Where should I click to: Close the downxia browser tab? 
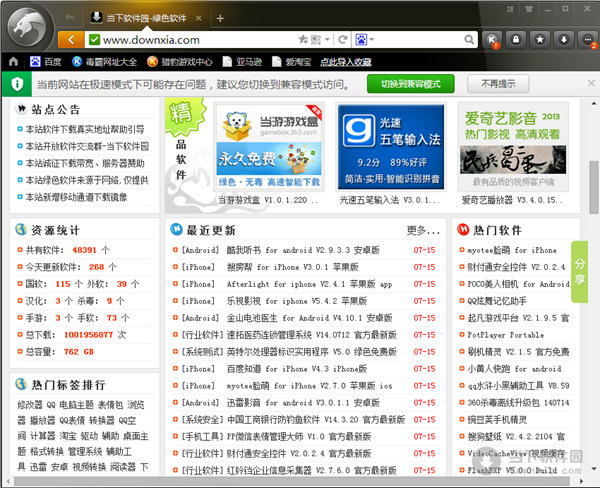click(x=199, y=18)
